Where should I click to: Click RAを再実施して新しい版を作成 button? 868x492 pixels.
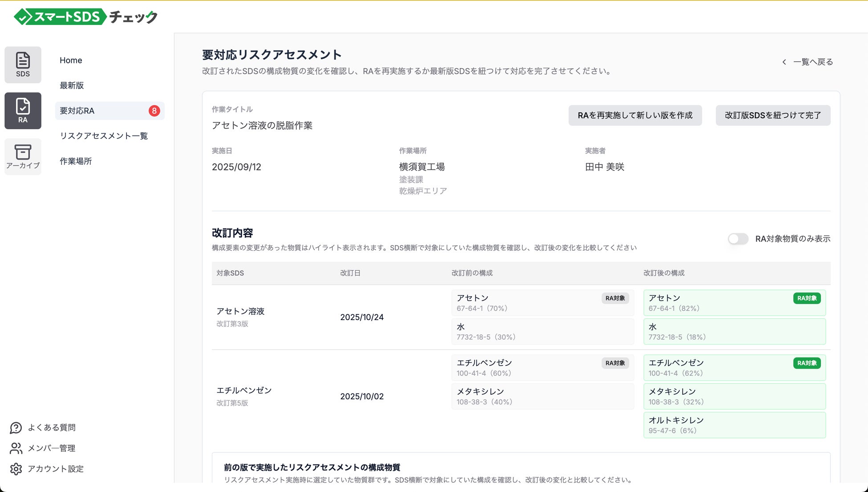pos(635,115)
